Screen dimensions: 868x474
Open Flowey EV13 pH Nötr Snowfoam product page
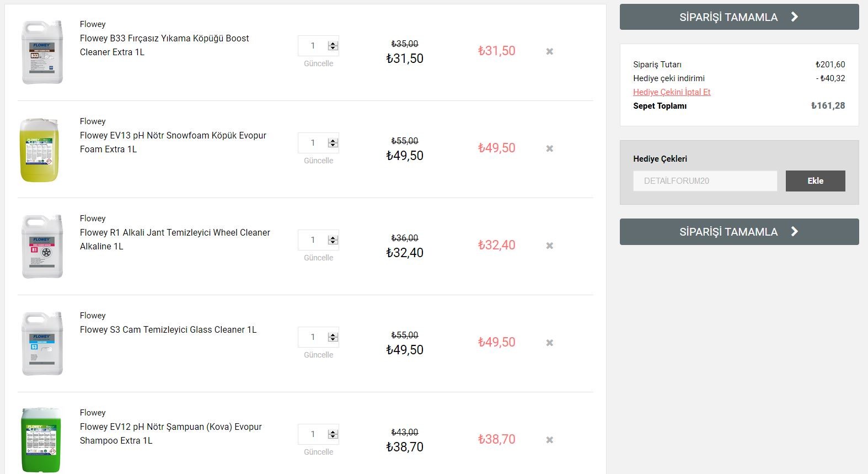(173, 142)
